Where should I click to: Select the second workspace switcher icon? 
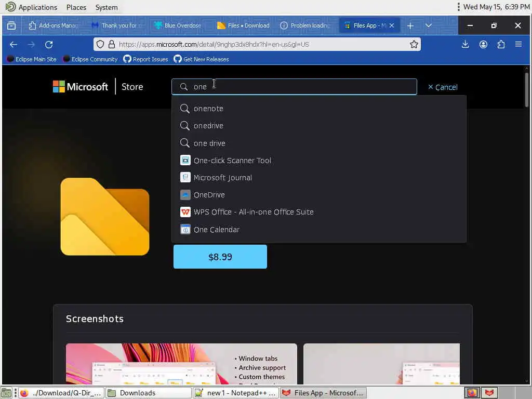point(489,393)
